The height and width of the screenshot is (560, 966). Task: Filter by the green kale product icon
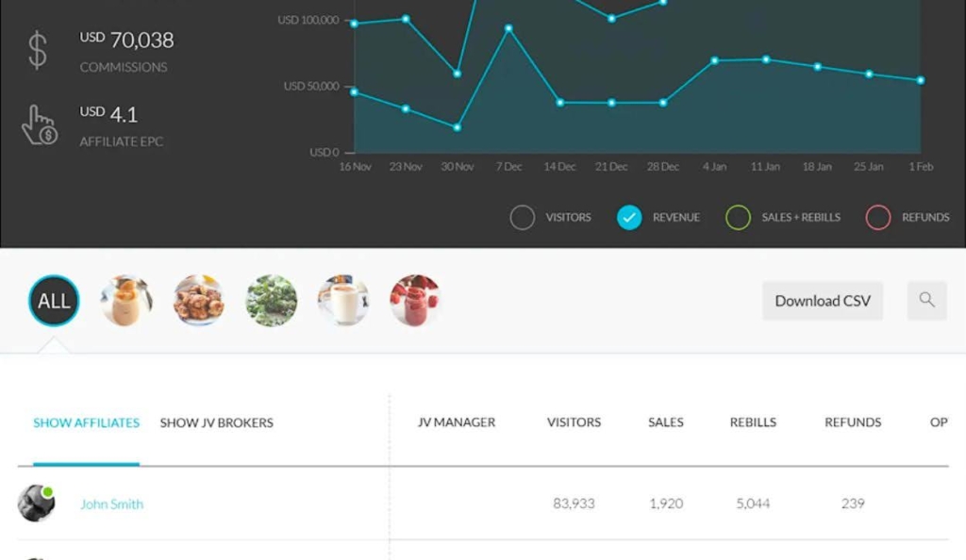(x=272, y=301)
